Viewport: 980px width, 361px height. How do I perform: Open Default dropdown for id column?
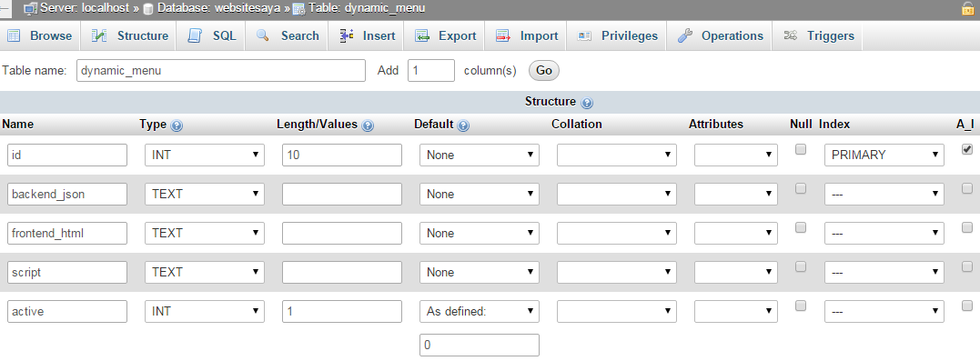(480, 155)
